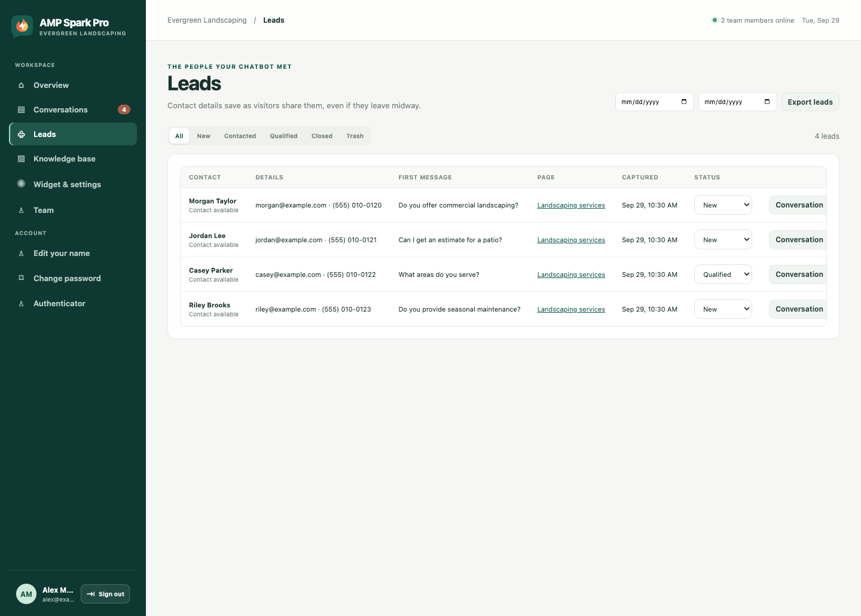Click the CAPTURED column header
This screenshot has width=861, height=616.
(640, 178)
